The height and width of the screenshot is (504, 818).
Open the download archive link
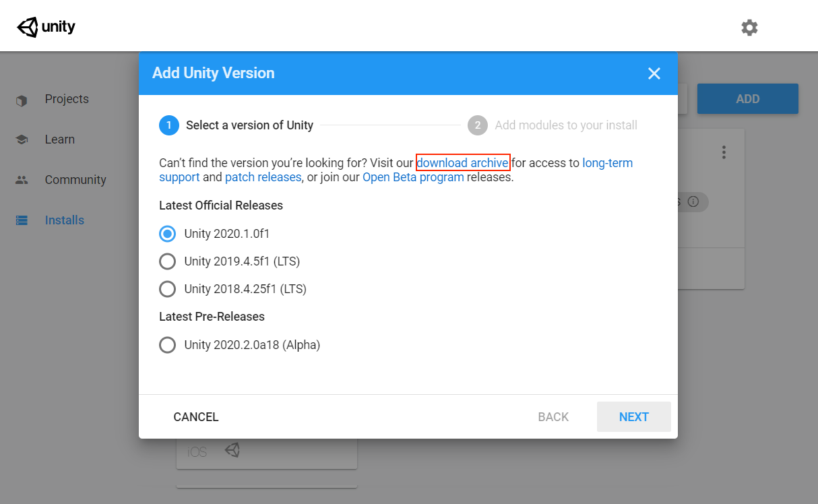462,163
